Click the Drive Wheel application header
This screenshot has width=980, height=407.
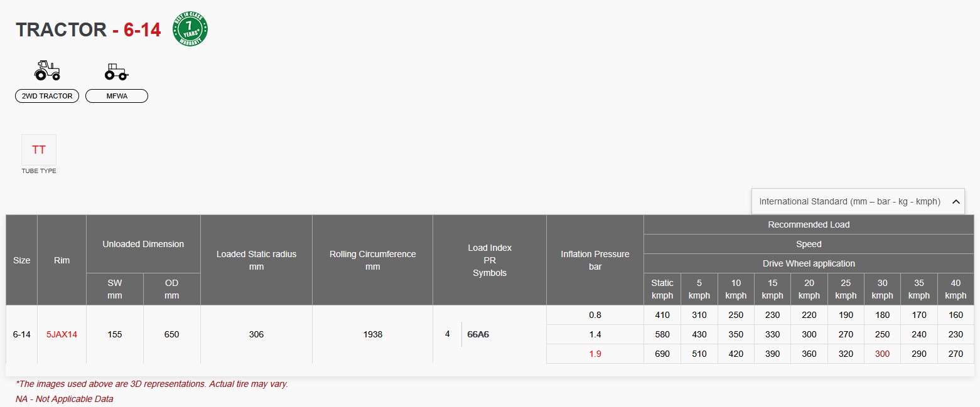(809, 263)
